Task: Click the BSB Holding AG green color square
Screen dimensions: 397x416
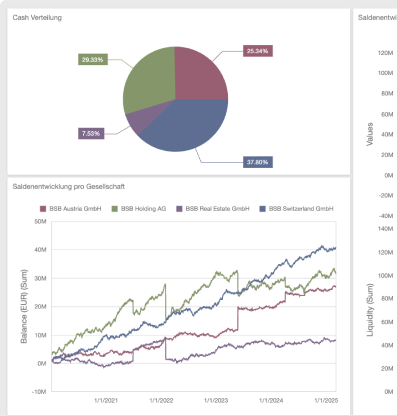Action: coord(114,209)
